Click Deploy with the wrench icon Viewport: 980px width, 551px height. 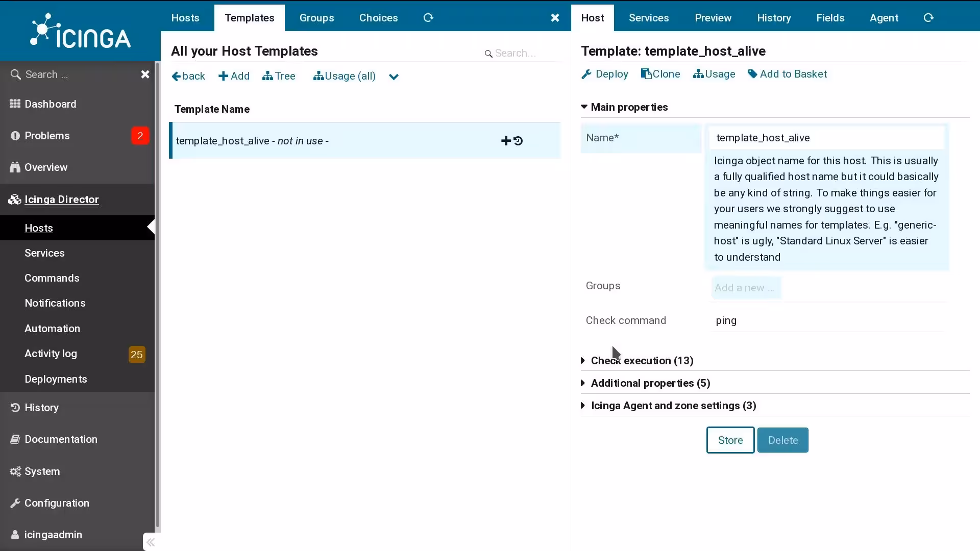pyautogui.click(x=604, y=74)
